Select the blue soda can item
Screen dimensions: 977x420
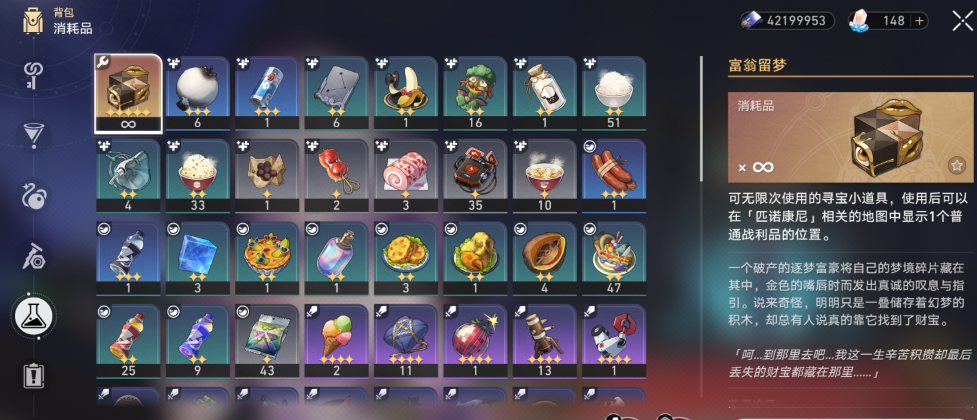coord(267,93)
